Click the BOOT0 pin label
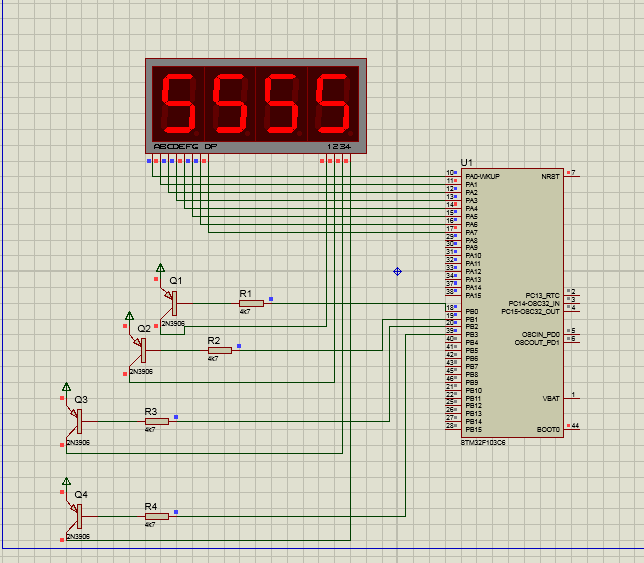The height and width of the screenshot is (563, 644). tap(548, 430)
